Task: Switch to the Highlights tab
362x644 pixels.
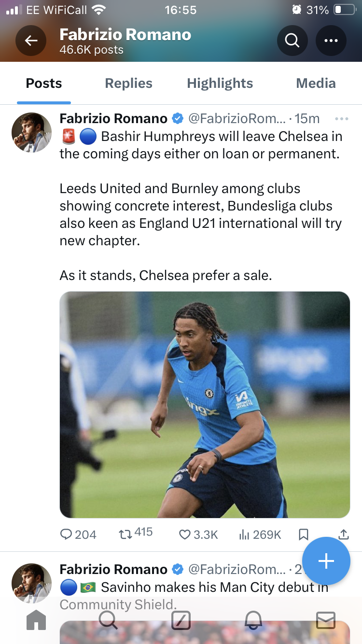Action: coord(220,84)
